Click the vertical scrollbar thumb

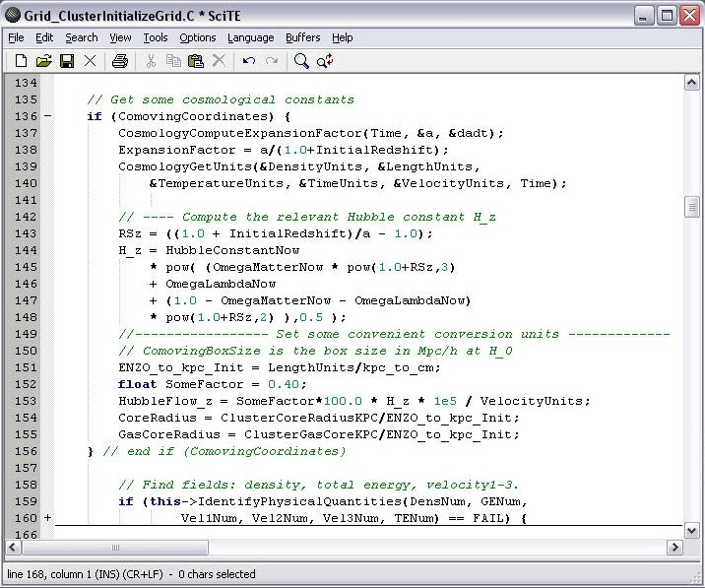[691, 207]
